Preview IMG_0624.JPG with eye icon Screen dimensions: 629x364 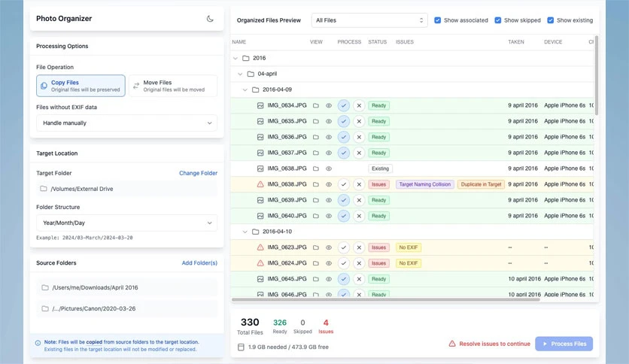[x=329, y=263]
